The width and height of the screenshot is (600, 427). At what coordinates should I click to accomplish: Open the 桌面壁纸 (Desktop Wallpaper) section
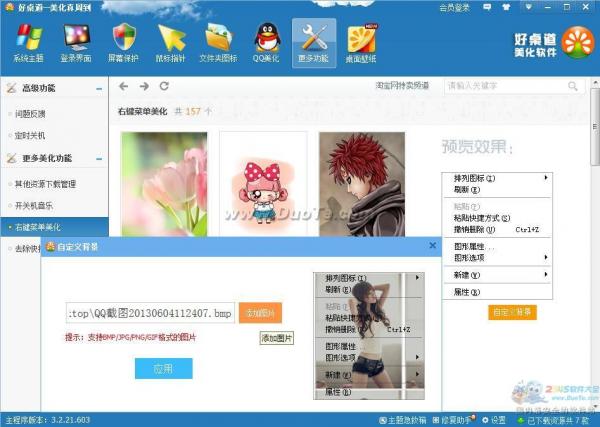(x=361, y=43)
